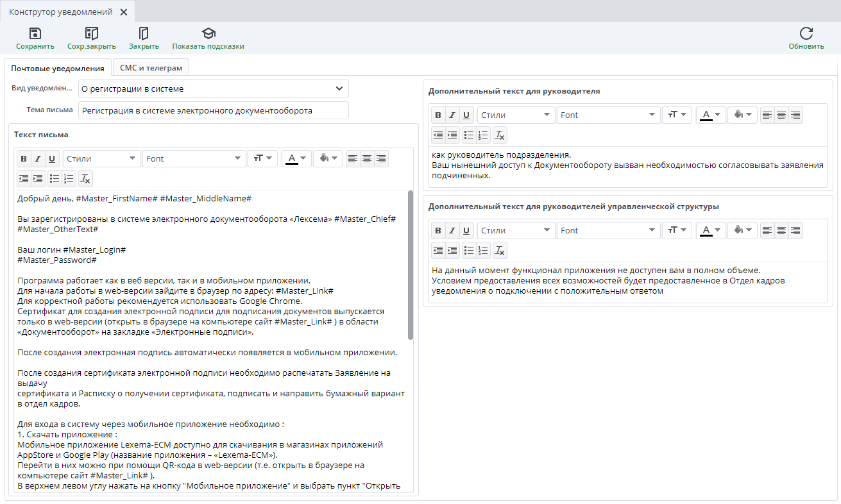Click the line "Ваш логин #Master_Login#"
The image size is (841, 504).
71,249
